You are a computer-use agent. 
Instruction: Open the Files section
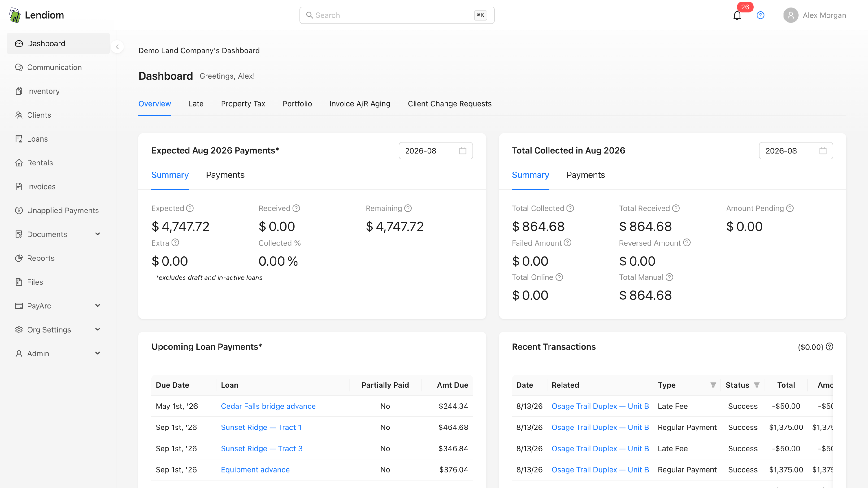click(58, 282)
